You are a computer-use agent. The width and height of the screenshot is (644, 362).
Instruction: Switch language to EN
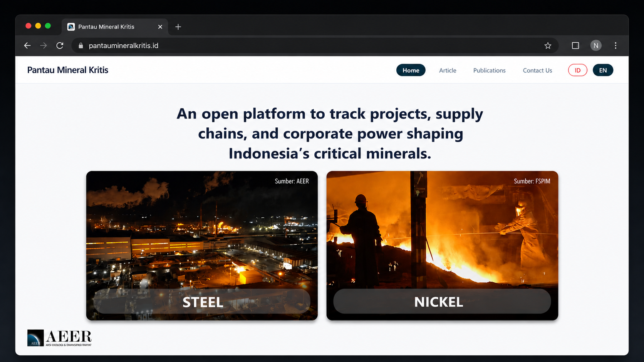click(x=603, y=70)
